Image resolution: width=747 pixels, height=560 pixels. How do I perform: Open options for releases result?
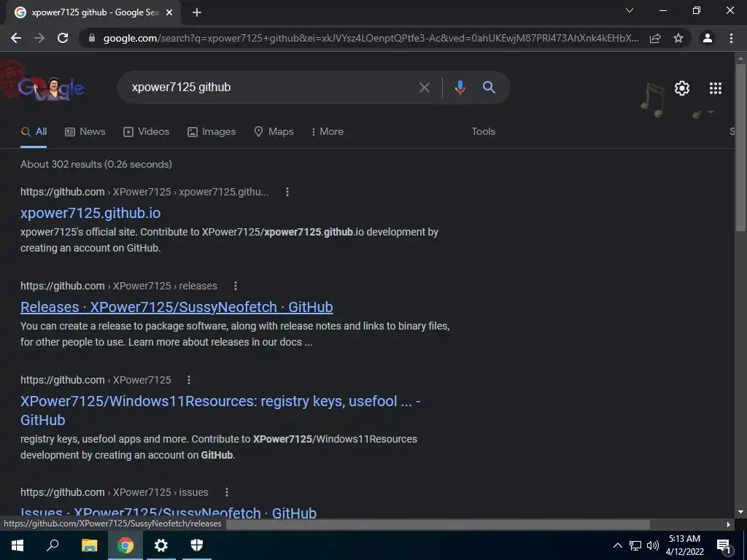(x=236, y=286)
